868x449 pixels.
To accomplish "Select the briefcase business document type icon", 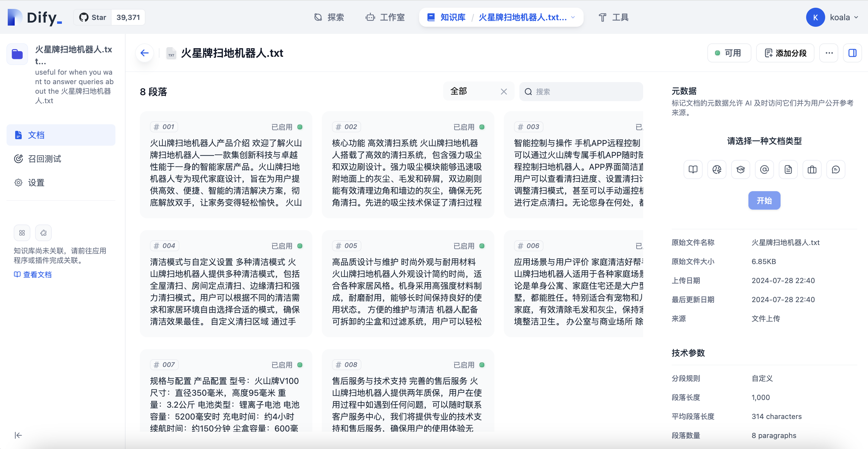I will [x=812, y=169].
